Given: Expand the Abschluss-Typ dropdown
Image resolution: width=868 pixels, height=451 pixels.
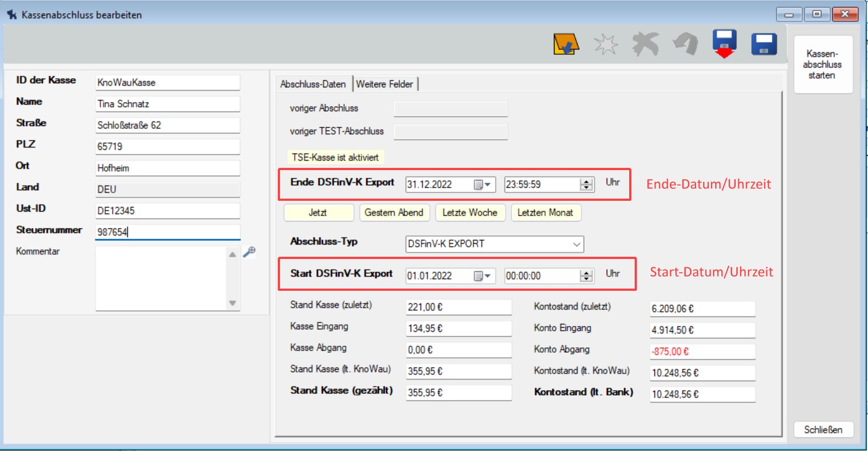Looking at the screenshot, I should pos(576,244).
